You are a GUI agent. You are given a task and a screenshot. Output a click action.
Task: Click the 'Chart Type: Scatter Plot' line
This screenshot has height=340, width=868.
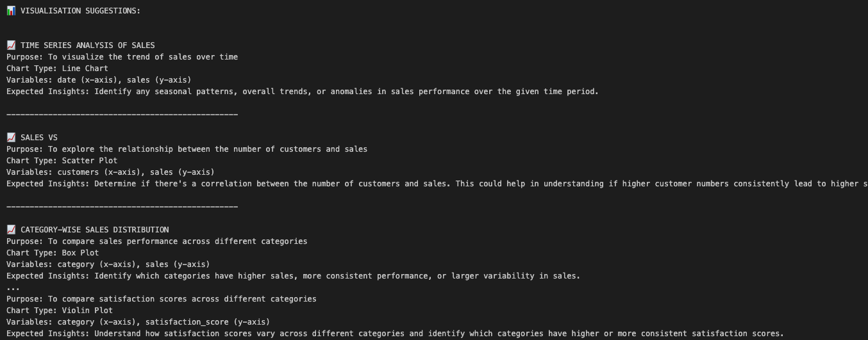coord(62,161)
